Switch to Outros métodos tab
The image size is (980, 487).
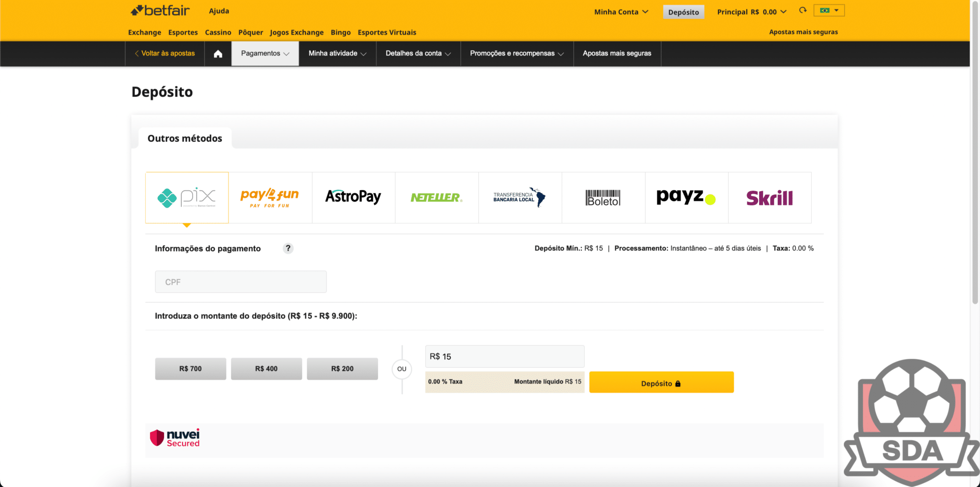click(x=185, y=138)
